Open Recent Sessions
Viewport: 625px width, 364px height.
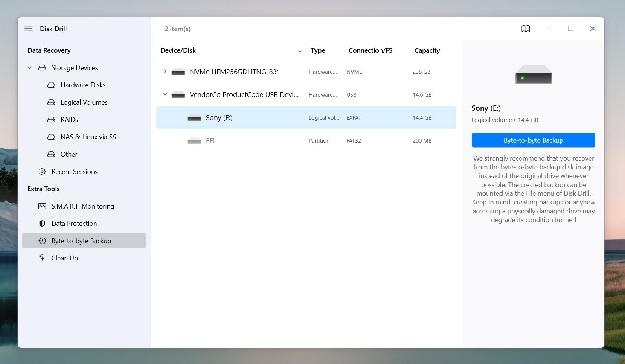click(x=75, y=172)
